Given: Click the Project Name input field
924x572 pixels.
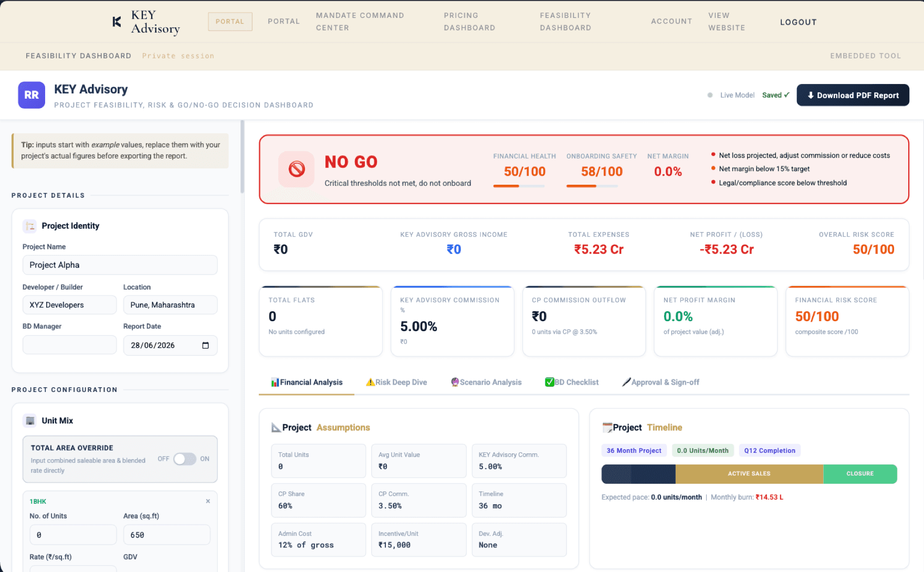Looking at the screenshot, I should tap(120, 265).
